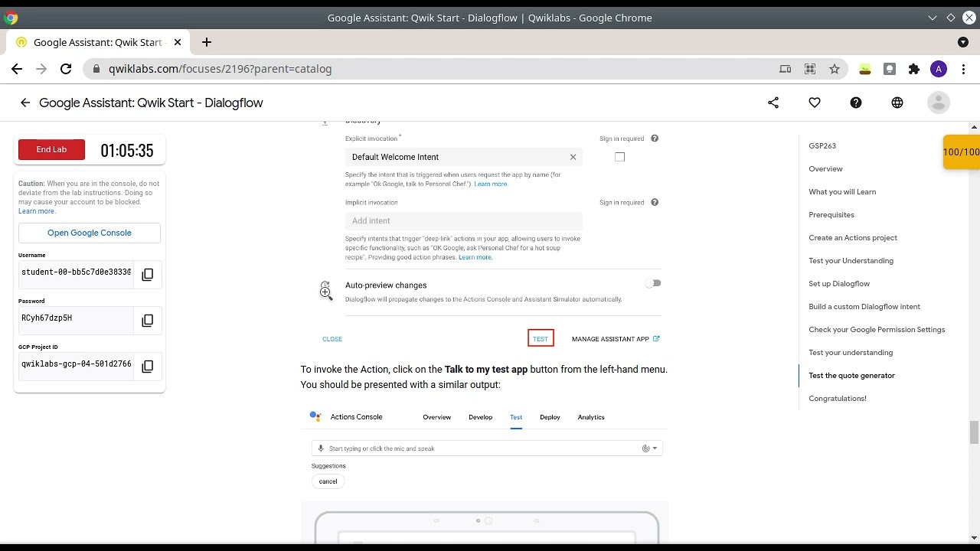Jump to GSP263 section
Viewport: 980px width, 551px height.
[x=822, y=145]
